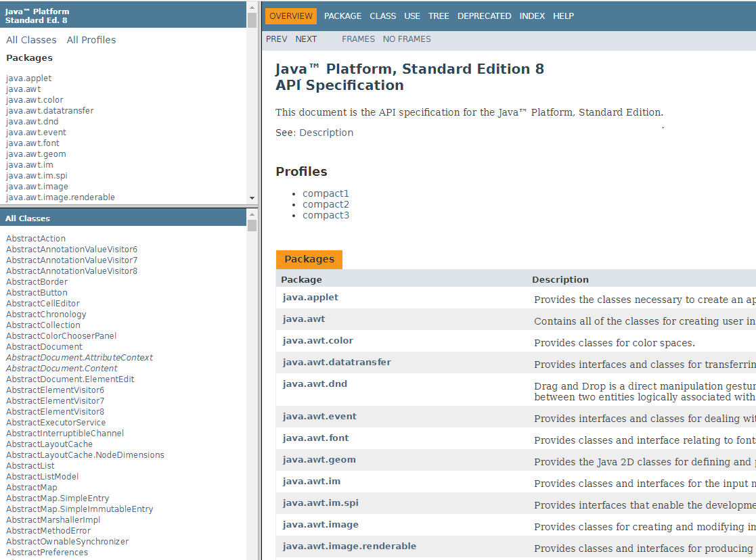This screenshot has height=560, width=756.
Task: Open java.awt.event in the Packages table
Action: (x=319, y=417)
